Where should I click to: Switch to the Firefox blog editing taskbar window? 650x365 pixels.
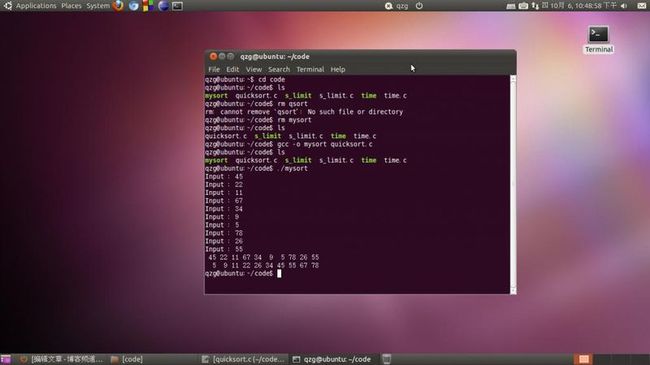[x=61, y=359]
